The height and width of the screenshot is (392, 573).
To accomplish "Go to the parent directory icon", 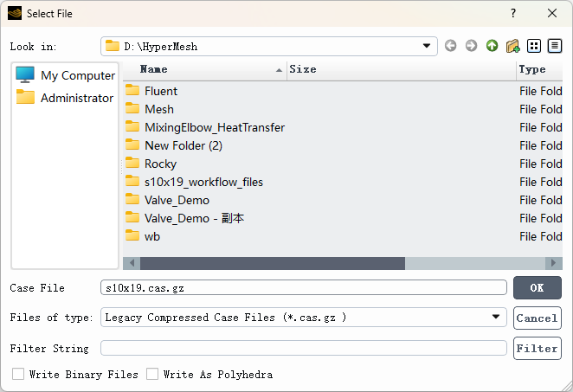I will point(492,46).
